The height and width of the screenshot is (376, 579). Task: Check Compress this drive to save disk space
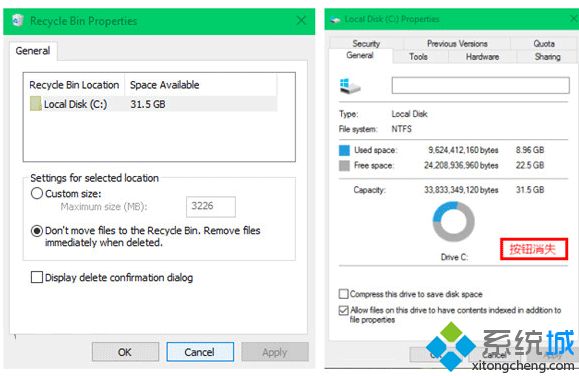tap(343, 294)
